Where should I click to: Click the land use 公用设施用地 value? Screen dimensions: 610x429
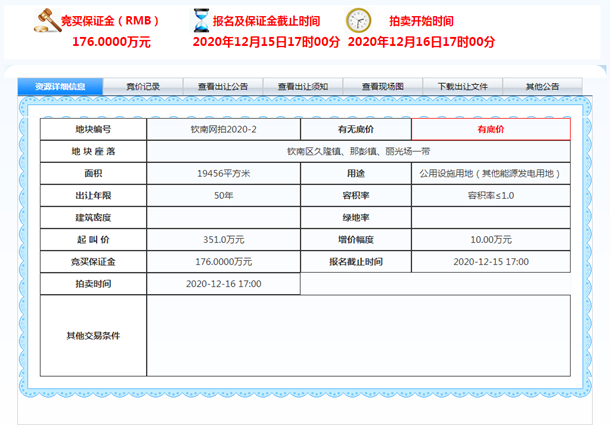491,173
